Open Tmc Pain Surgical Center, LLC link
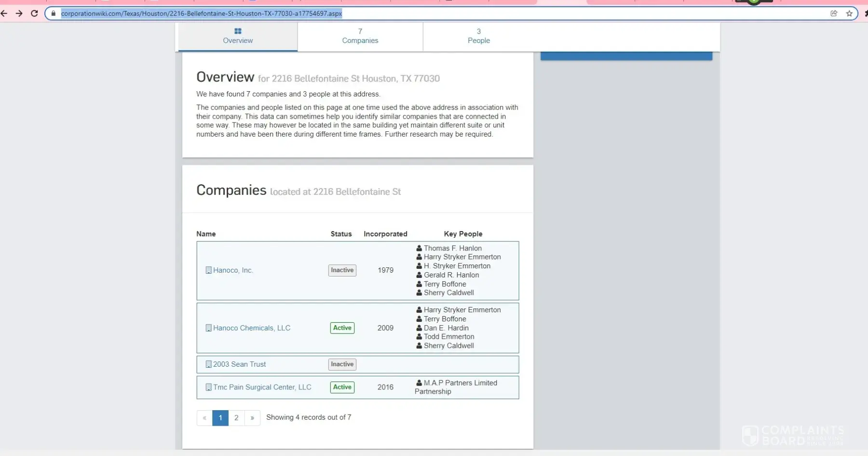This screenshot has height=456, width=868. pos(262,387)
